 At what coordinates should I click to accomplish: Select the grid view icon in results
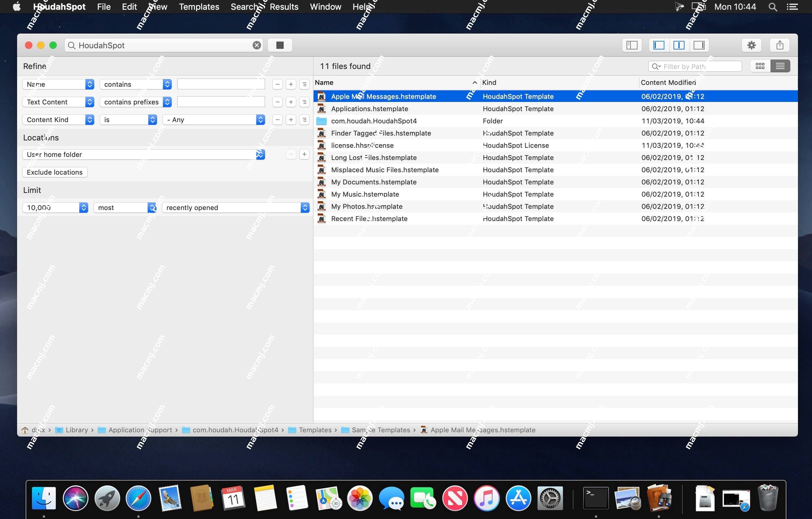coord(760,65)
